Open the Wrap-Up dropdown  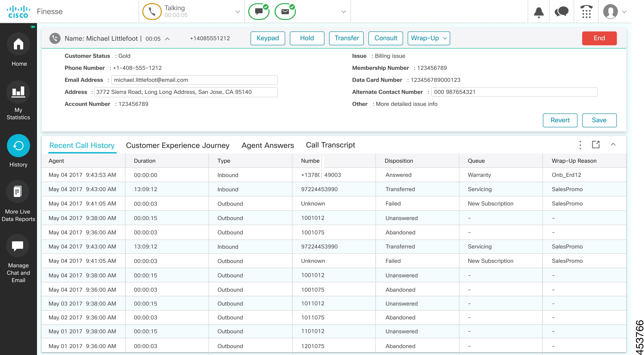[428, 38]
